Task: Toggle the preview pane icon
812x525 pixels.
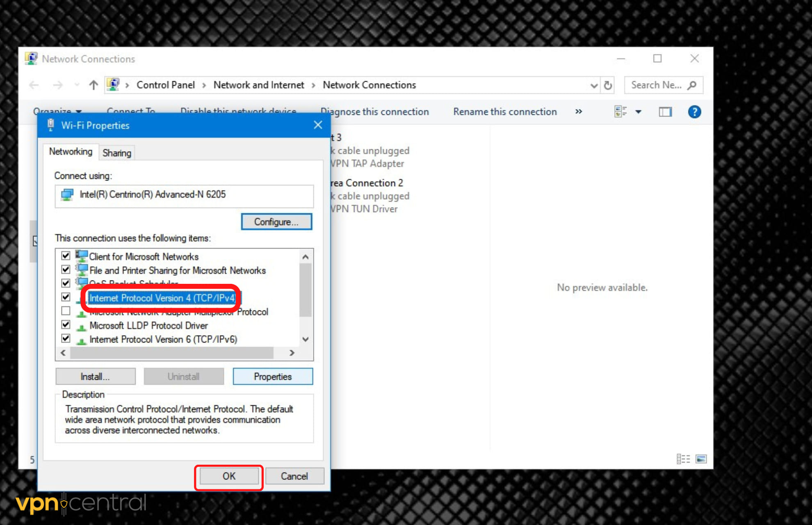Action: coord(665,112)
